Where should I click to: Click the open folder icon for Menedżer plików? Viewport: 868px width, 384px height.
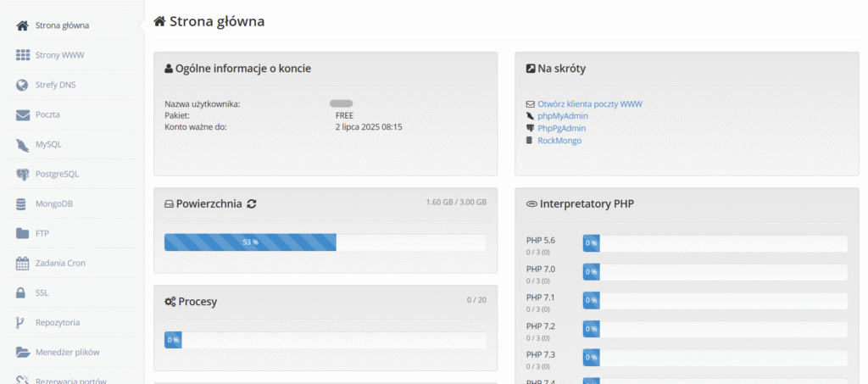click(x=23, y=352)
